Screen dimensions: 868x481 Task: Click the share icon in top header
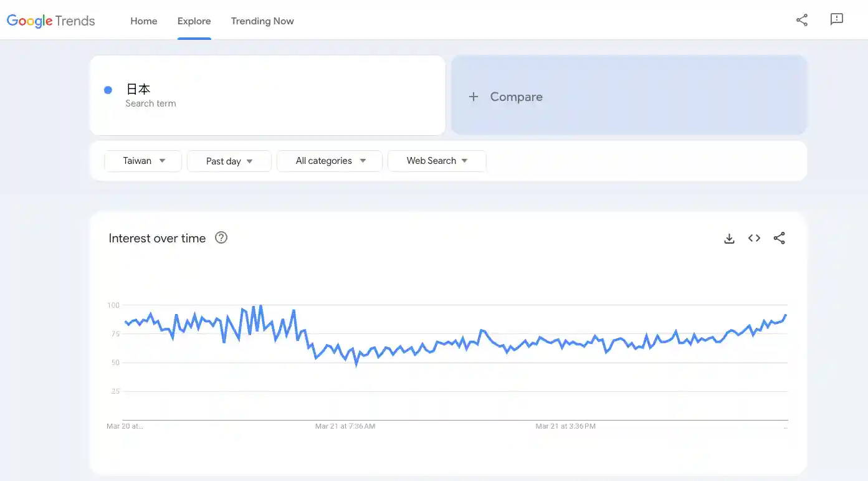(802, 20)
